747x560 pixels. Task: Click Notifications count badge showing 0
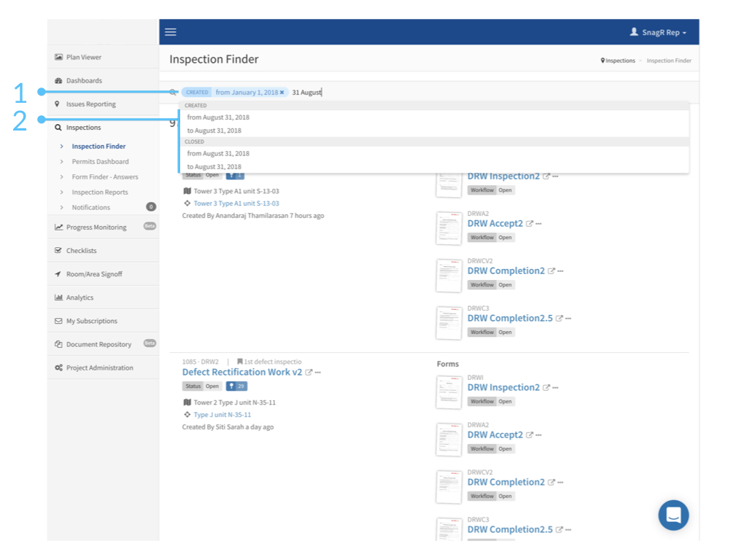pyautogui.click(x=150, y=206)
